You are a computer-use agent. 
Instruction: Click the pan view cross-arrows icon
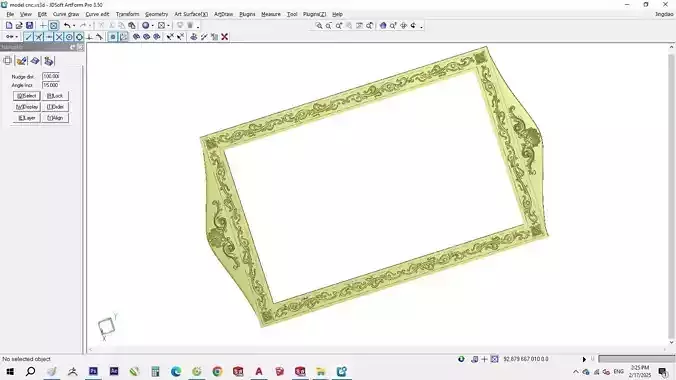[x=404, y=25]
